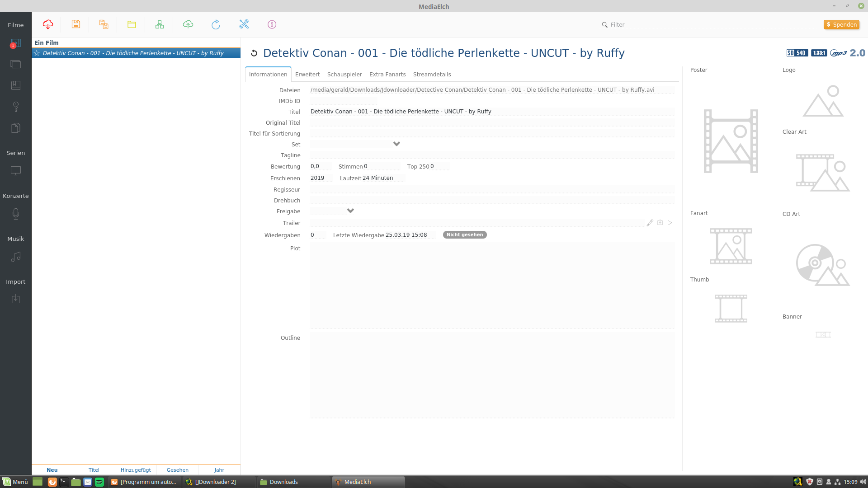Click the green rename/organize files icon

(x=160, y=24)
